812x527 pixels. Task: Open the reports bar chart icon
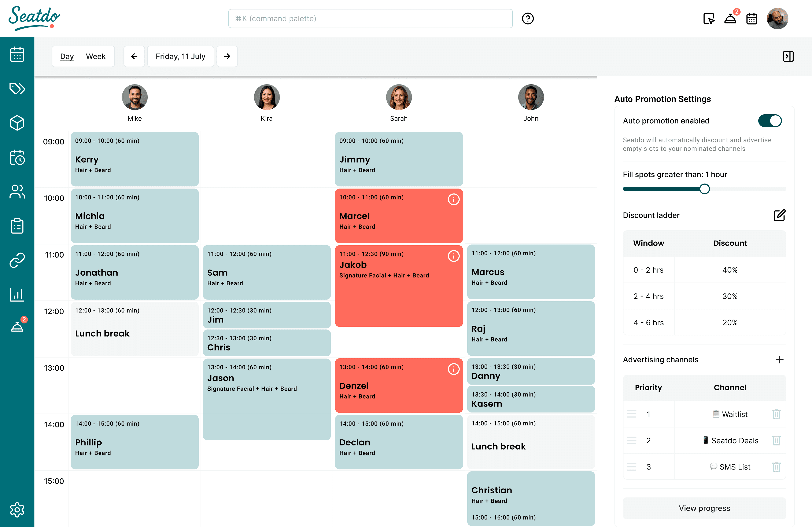pos(17,295)
